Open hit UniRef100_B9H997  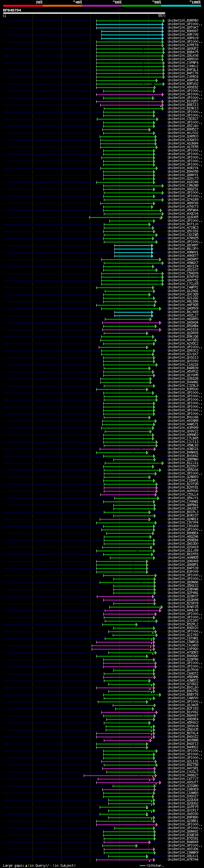pos(183,31)
